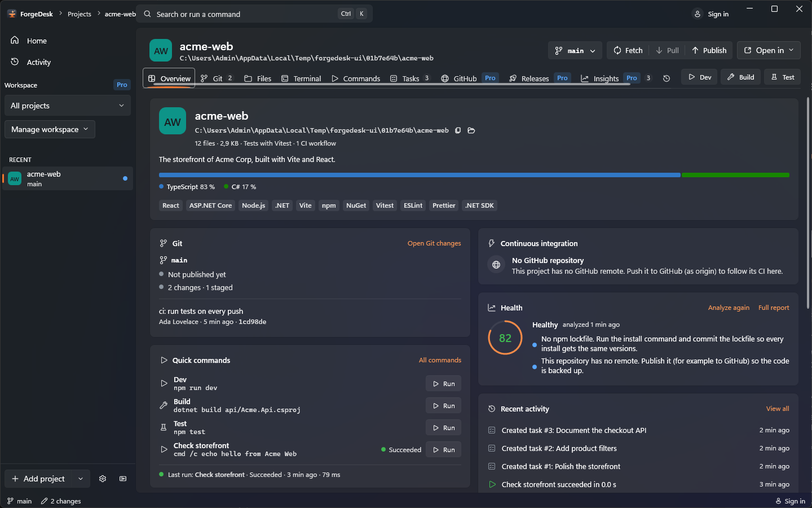The height and width of the screenshot is (508, 812).
Task: Click the task icon beside Created task #3
Action: click(x=492, y=430)
